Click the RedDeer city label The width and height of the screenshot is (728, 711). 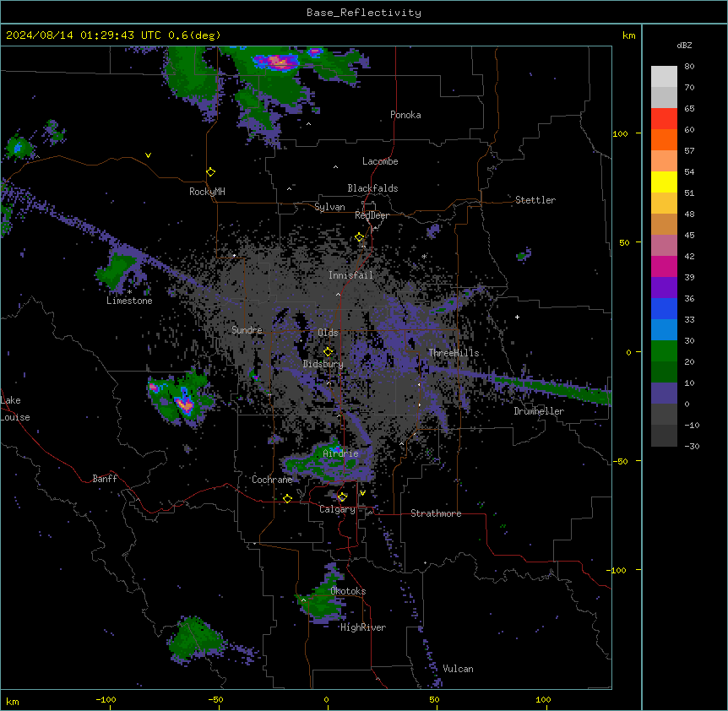pyautogui.click(x=372, y=215)
